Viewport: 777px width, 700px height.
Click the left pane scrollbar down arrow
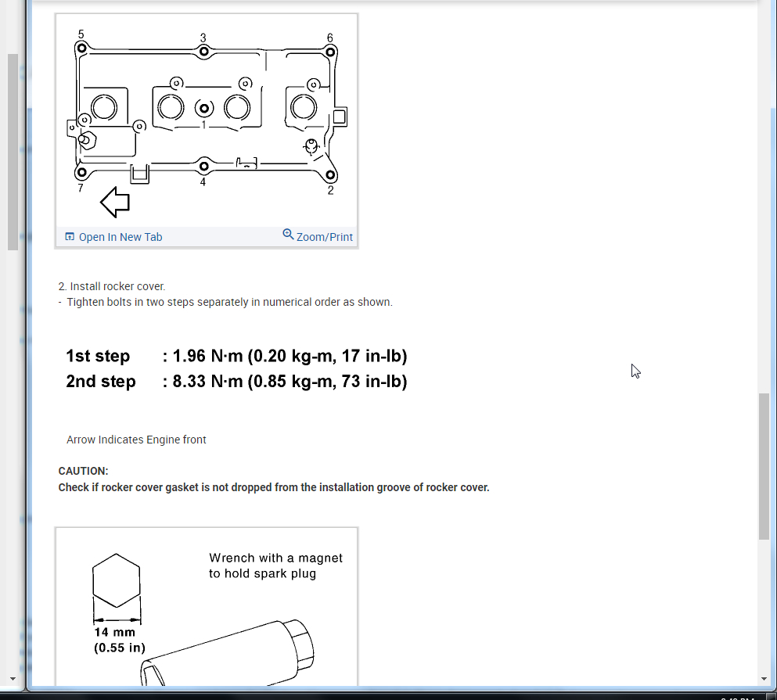point(13,679)
